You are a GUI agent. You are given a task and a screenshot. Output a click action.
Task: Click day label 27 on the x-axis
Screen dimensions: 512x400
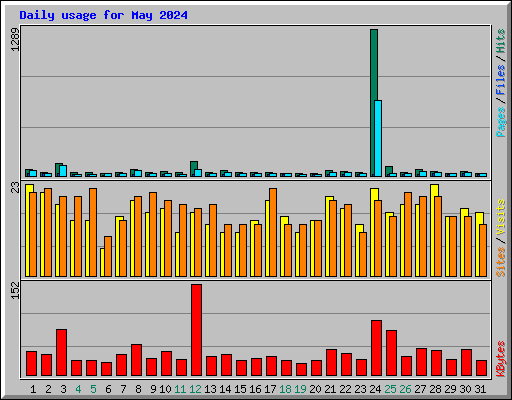(x=420, y=389)
